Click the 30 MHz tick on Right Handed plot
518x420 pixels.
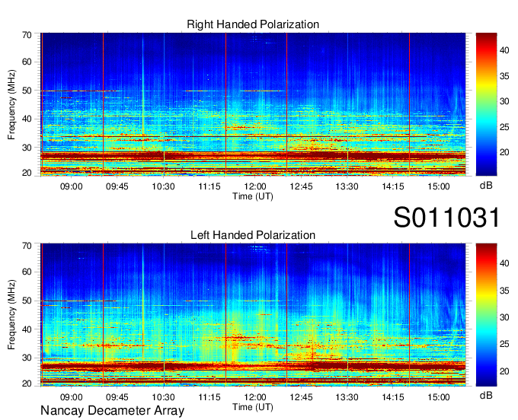point(27,148)
